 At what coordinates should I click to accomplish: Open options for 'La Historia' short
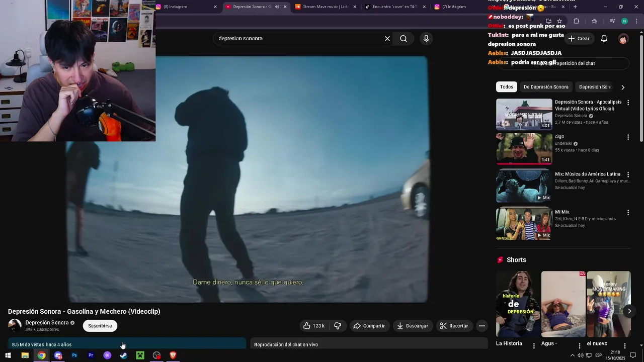pos(534,346)
